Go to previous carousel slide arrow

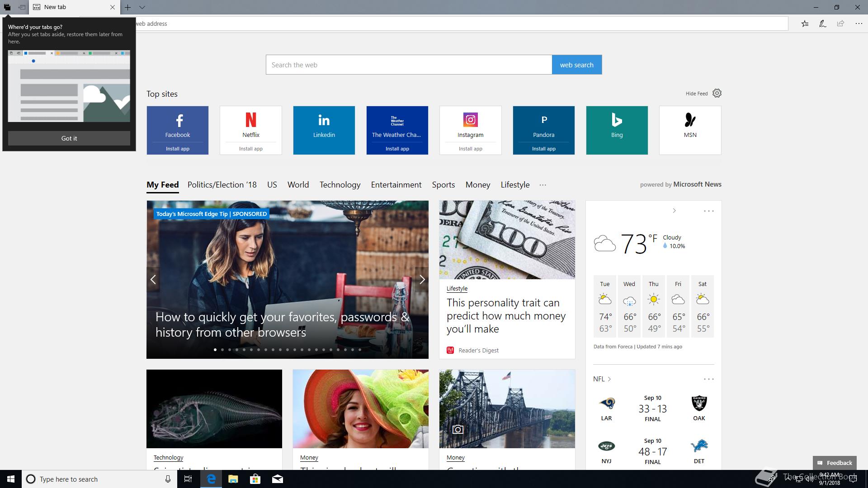click(x=153, y=280)
